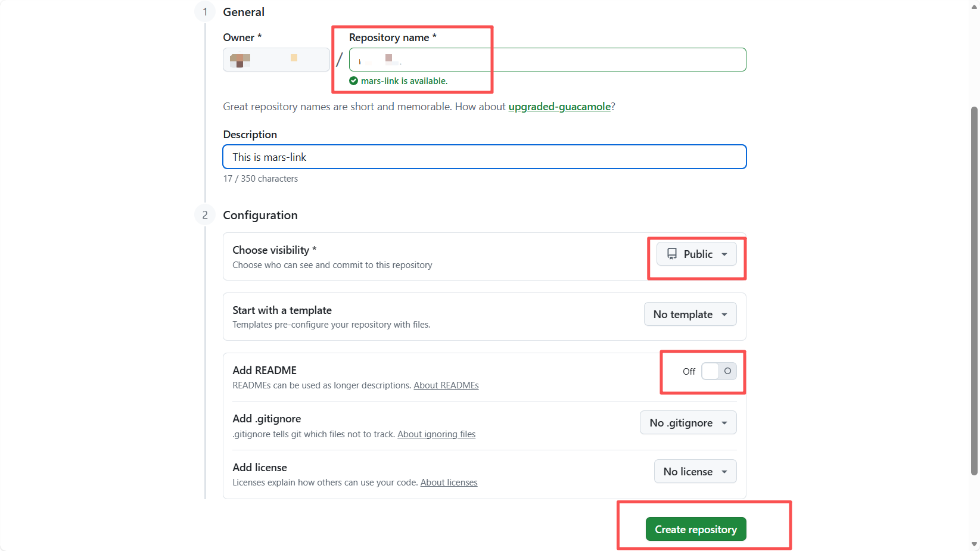Click the scrollbar up arrow
Screen dimensions: 980x551
click(x=974, y=6)
